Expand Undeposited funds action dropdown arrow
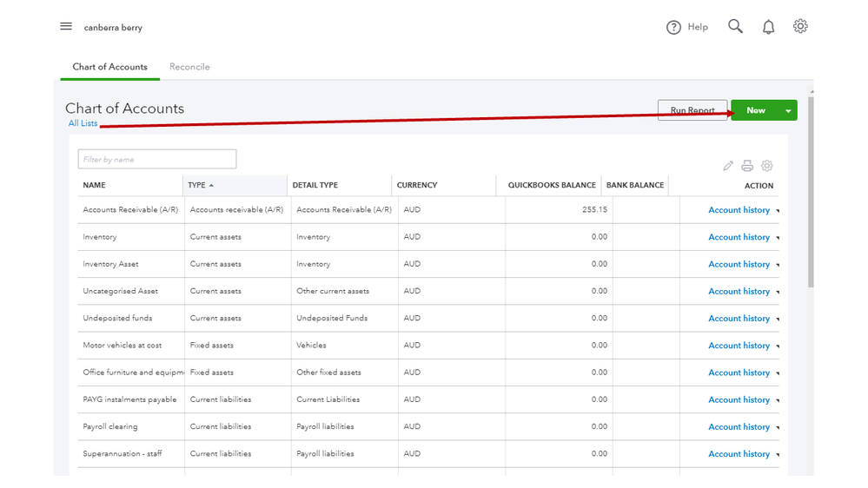The height and width of the screenshot is (488, 868). pyautogui.click(x=778, y=320)
